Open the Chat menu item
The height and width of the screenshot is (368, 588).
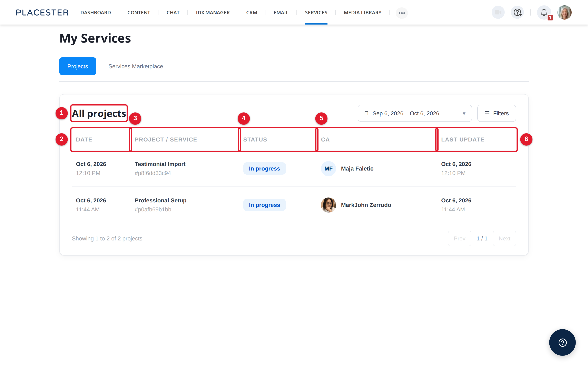pos(173,12)
